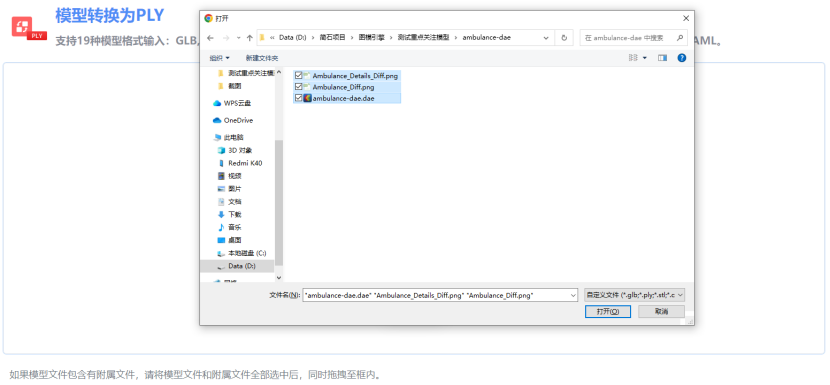Expand the file type filter dropdown
This screenshot has width=830, height=385.
point(634,295)
